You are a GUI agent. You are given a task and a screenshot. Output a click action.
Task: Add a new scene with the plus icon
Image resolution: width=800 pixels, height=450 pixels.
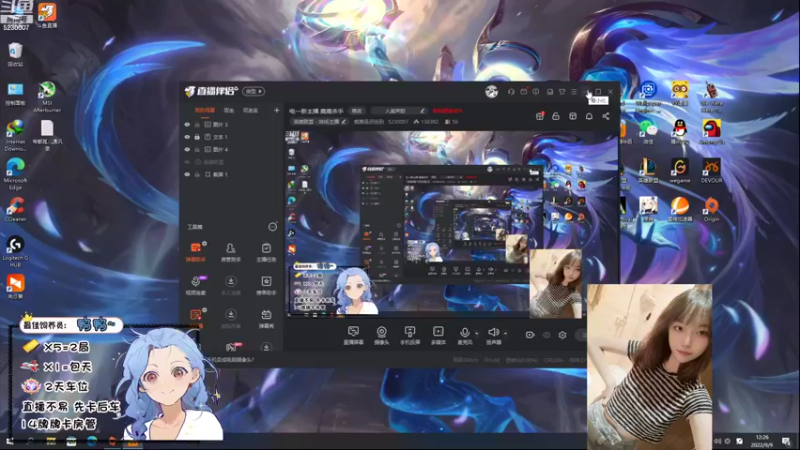pyautogui.click(x=277, y=110)
